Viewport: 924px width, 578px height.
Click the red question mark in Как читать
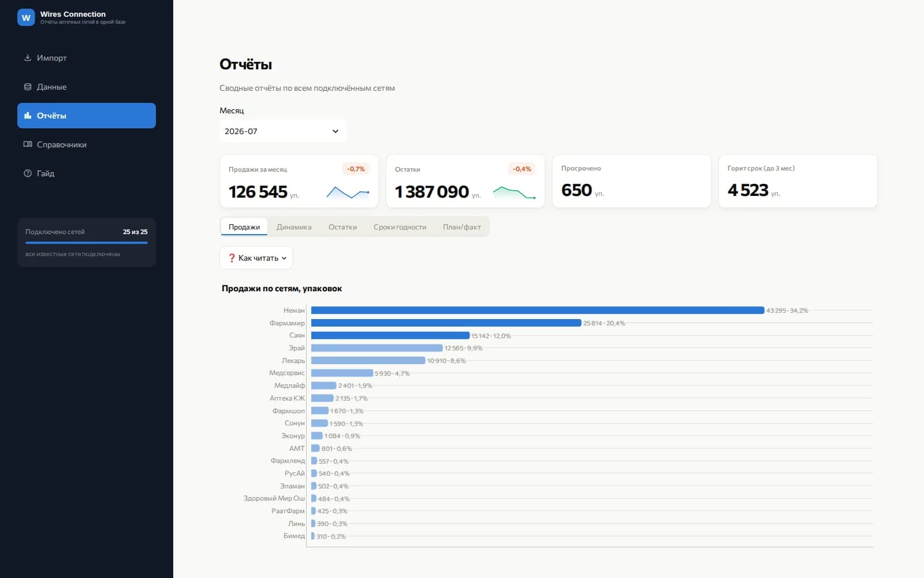click(x=232, y=258)
